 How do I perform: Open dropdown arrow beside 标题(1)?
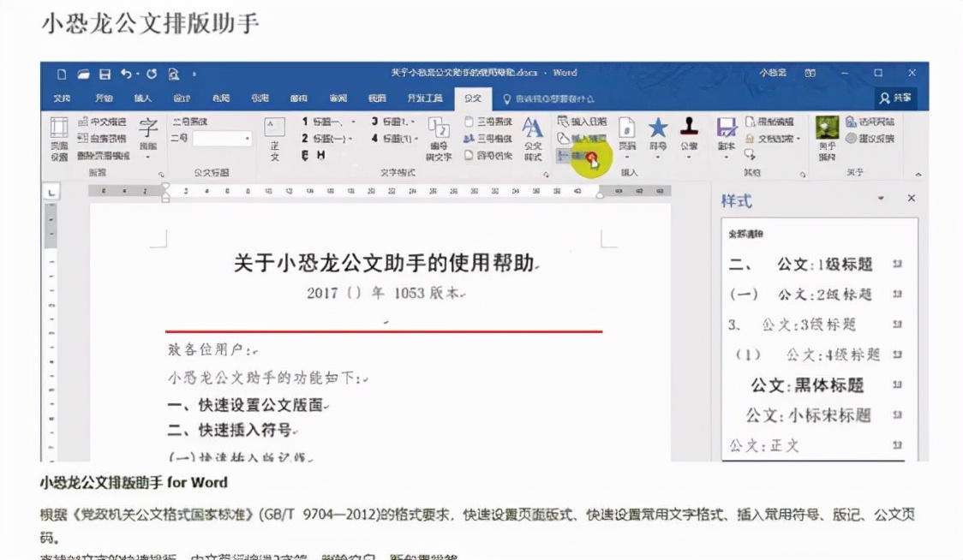(416, 139)
